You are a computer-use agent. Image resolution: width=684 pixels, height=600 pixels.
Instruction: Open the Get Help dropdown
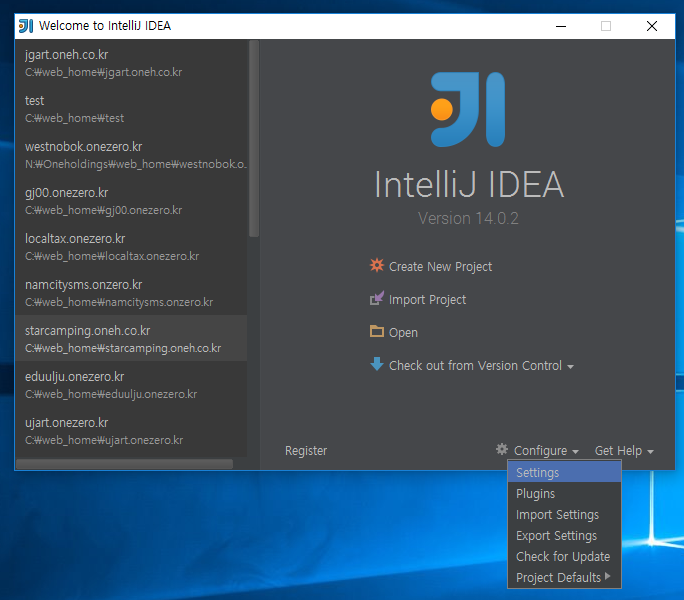(x=624, y=451)
